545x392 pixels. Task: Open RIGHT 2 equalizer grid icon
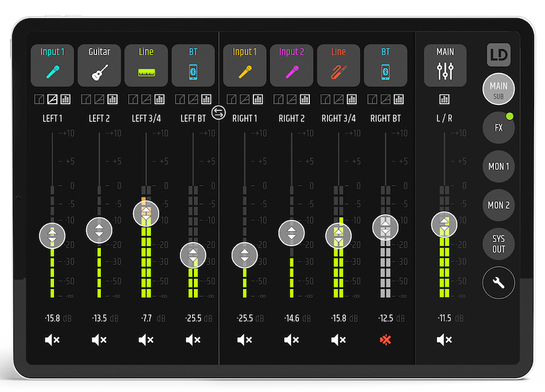pos(304,99)
